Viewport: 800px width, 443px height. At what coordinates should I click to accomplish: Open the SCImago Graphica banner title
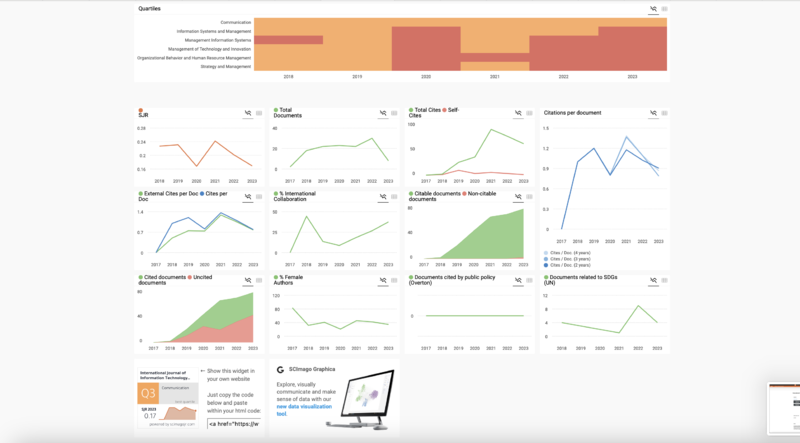coord(311,369)
